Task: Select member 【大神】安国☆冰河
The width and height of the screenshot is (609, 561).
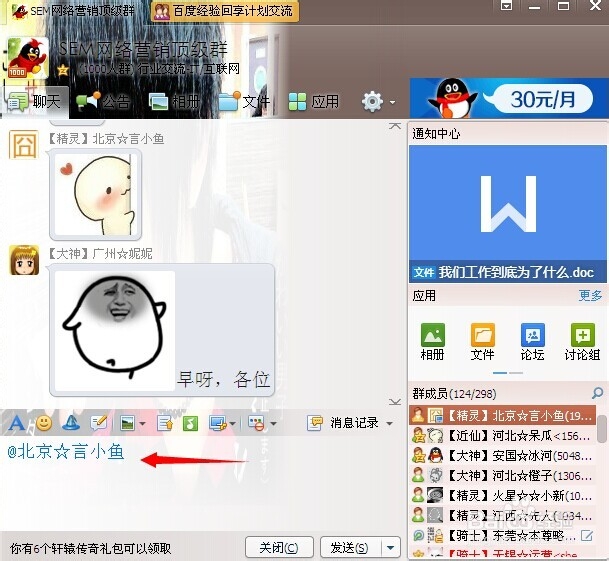Action: [x=503, y=456]
